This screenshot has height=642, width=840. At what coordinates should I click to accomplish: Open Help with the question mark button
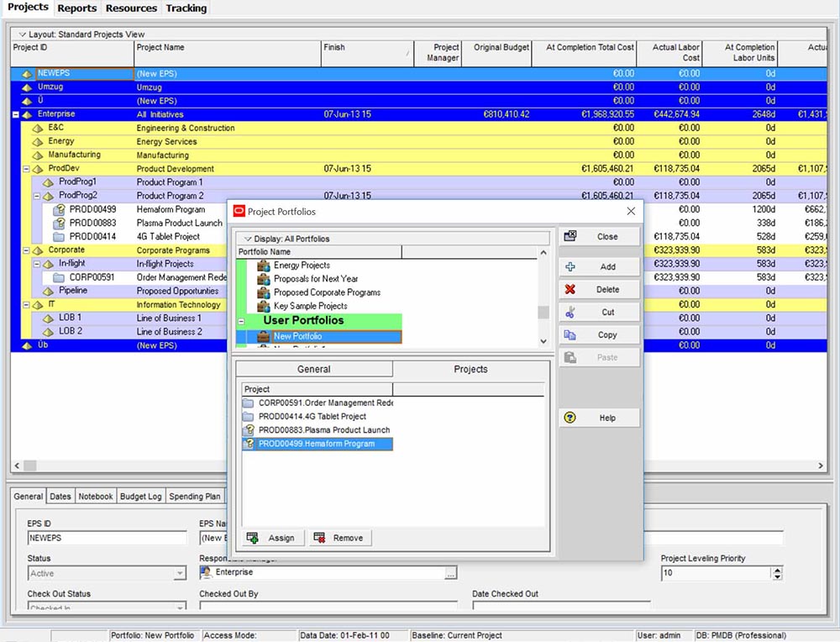(599, 418)
